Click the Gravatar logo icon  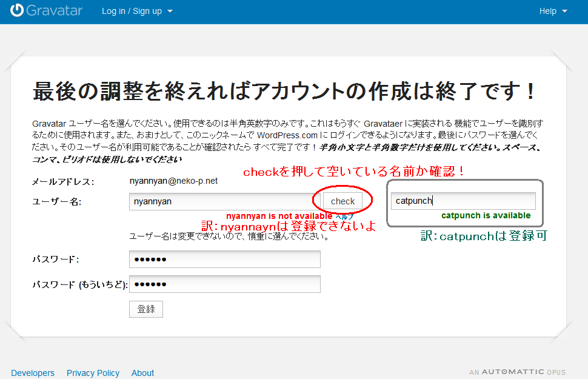17,10
